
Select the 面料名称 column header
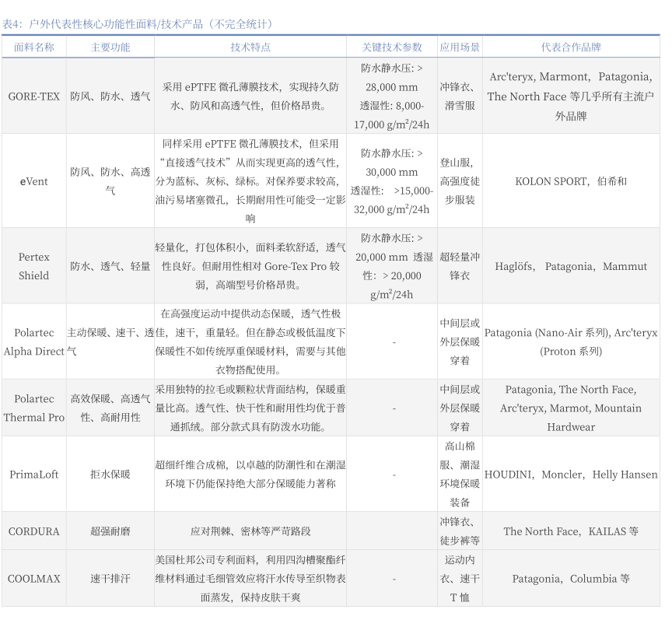34,47
